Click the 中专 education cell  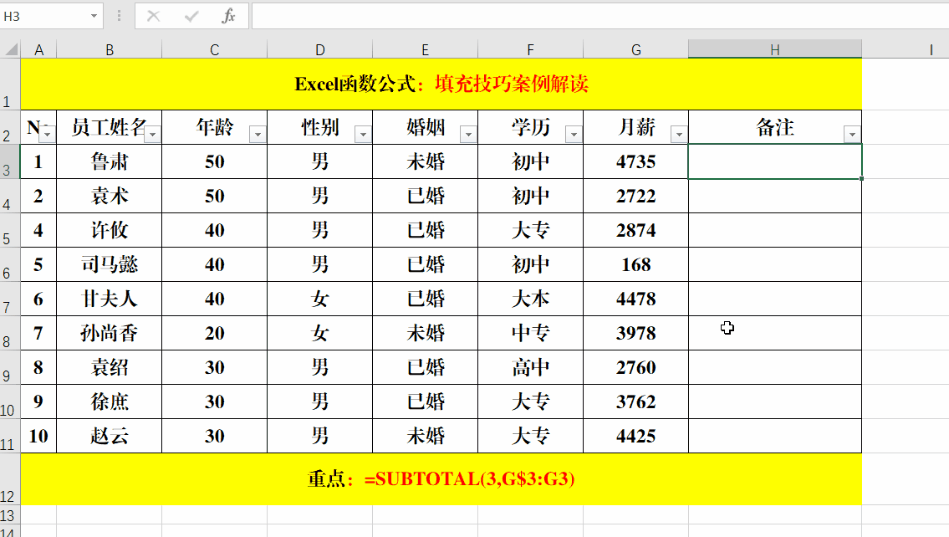530,333
